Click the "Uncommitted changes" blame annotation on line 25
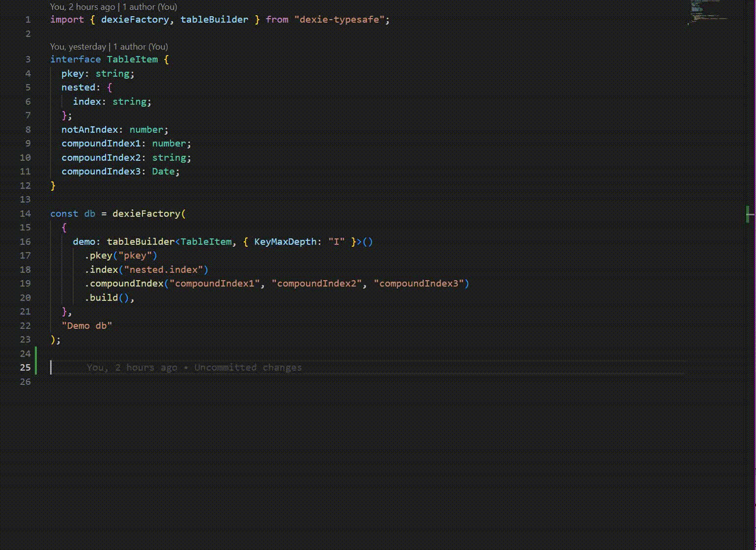The height and width of the screenshot is (550, 756). [248, 368]
